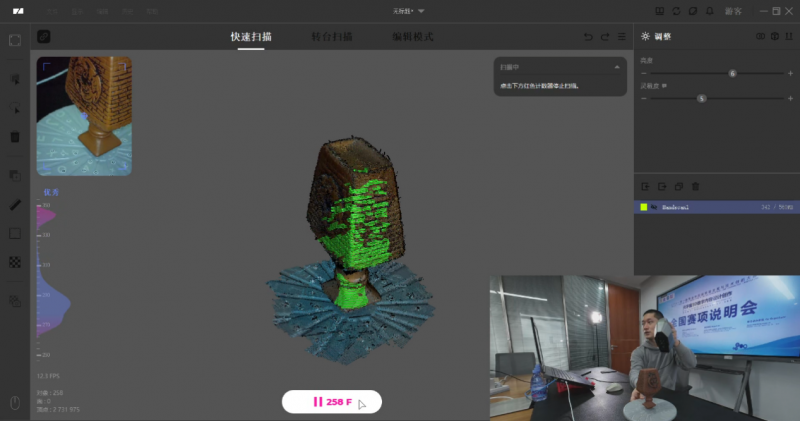800x421 pixels.
Task: Click the 游客 guest account label
Action: click(x=733, y=10)
